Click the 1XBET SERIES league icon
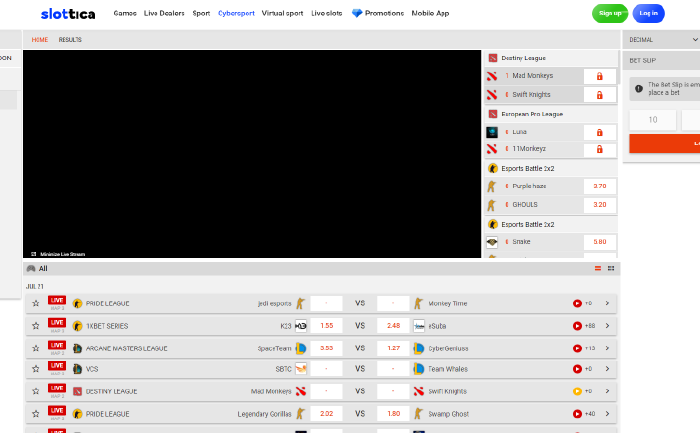The height and width of the screenshot is (433, 700). coord(77,326)
